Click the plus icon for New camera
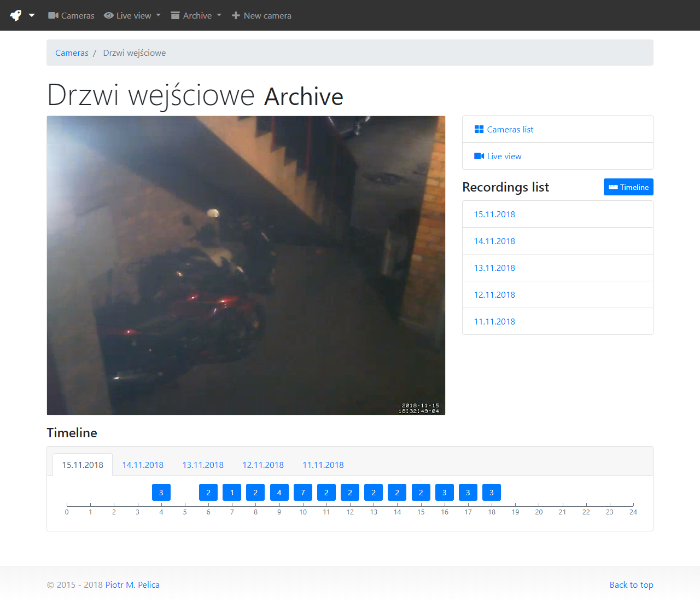This screenshot has width=700, height=602. click(x=236, y=15)
